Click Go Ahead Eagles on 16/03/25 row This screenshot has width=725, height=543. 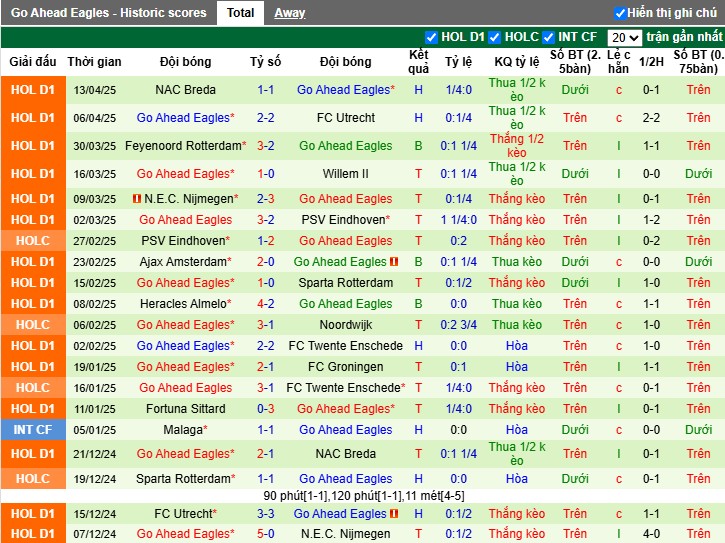(x=183, y=174)
